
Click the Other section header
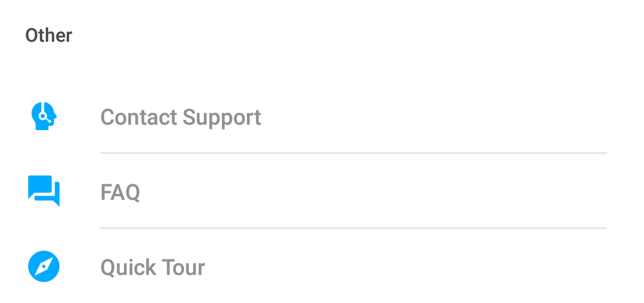(49, 35)
